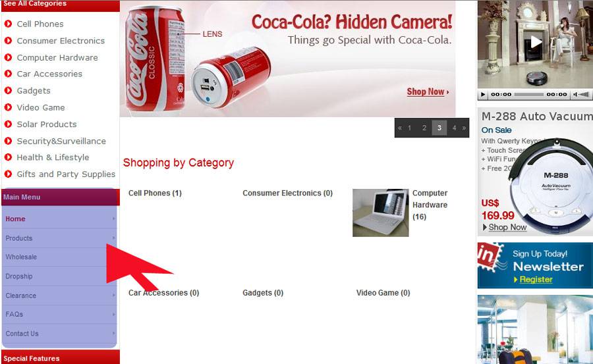Seek using the video progress bar
This screenshot has width=593, height=364.
(529, 95)
